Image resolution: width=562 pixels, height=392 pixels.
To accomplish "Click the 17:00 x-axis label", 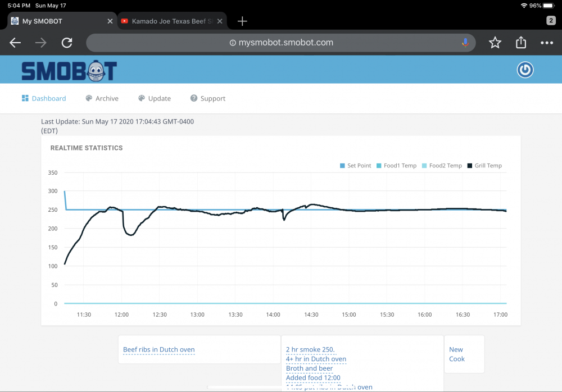I will (x=500, y=314).
